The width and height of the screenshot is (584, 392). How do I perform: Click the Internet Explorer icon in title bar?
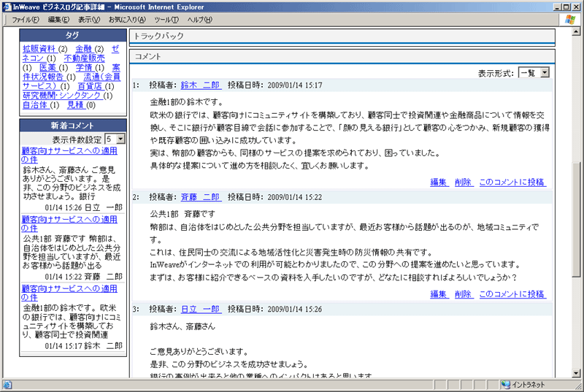[x=7, y=6]
